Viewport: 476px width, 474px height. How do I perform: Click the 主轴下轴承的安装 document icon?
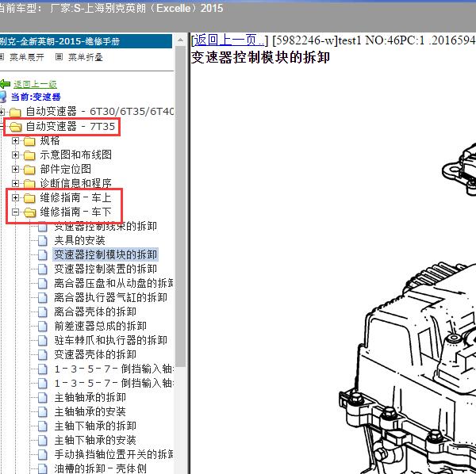point(43,440)
